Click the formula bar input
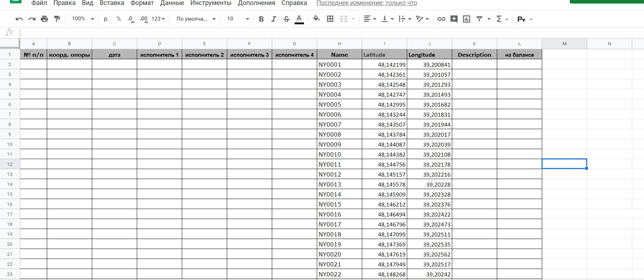 coord(331,33)
